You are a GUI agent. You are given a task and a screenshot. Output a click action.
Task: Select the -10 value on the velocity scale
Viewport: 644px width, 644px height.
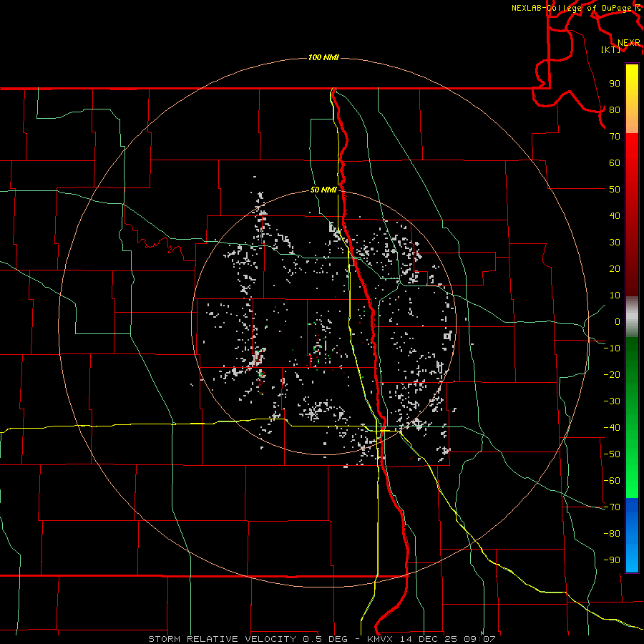tap(612, 348)
